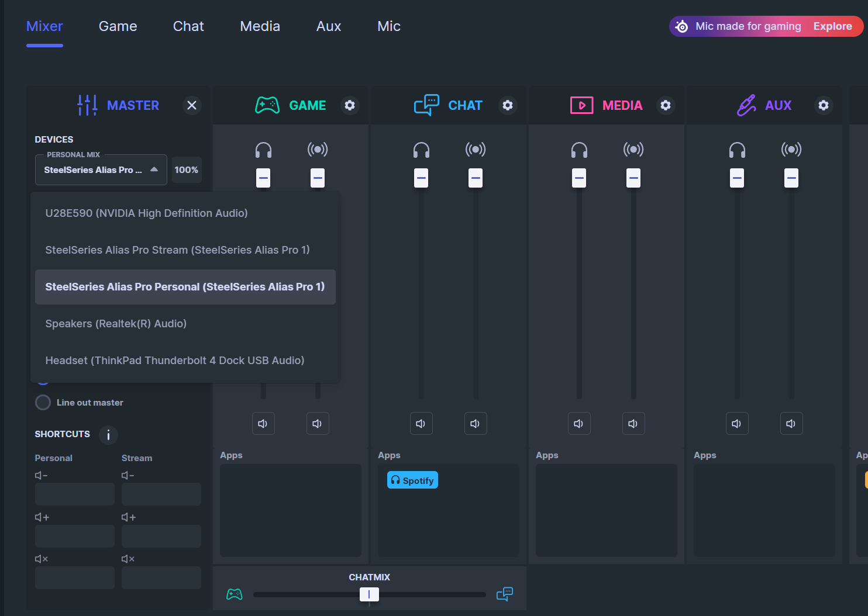
Task: Click Explore in Mic made for gaming banner
Action: pyautogui.click(x=833, y=26)
